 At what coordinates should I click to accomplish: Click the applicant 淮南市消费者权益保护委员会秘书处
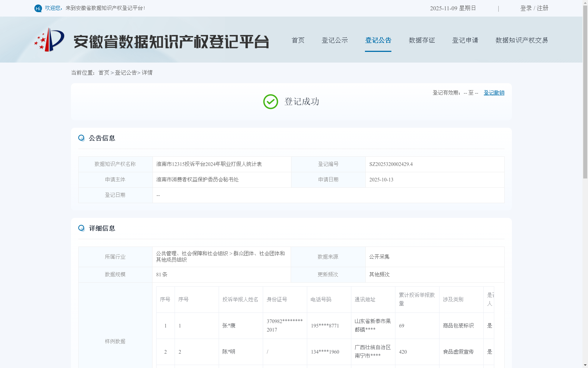[x=197, y=180]
